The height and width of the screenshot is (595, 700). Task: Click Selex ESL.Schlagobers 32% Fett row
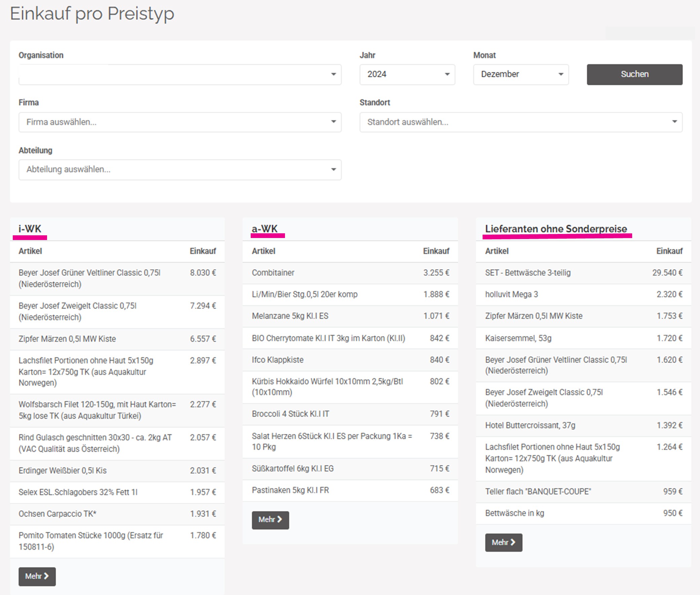click(x=117, y=492)
